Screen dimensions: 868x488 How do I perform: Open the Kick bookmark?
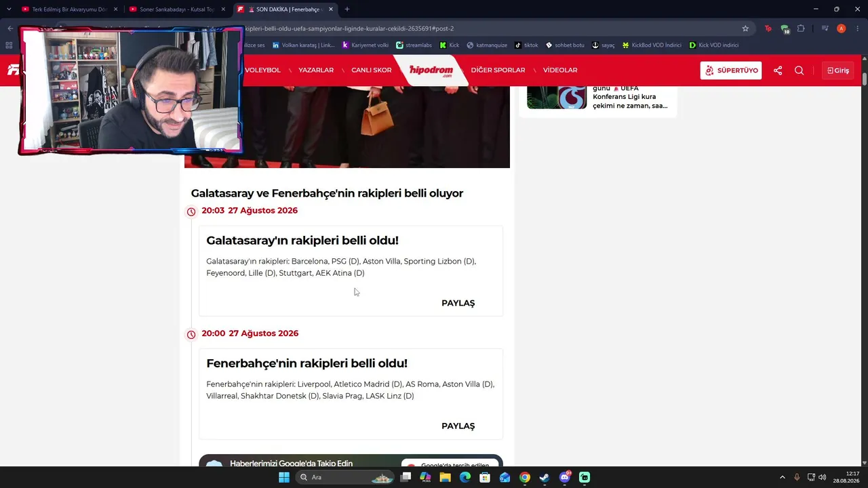click(450, 45)
